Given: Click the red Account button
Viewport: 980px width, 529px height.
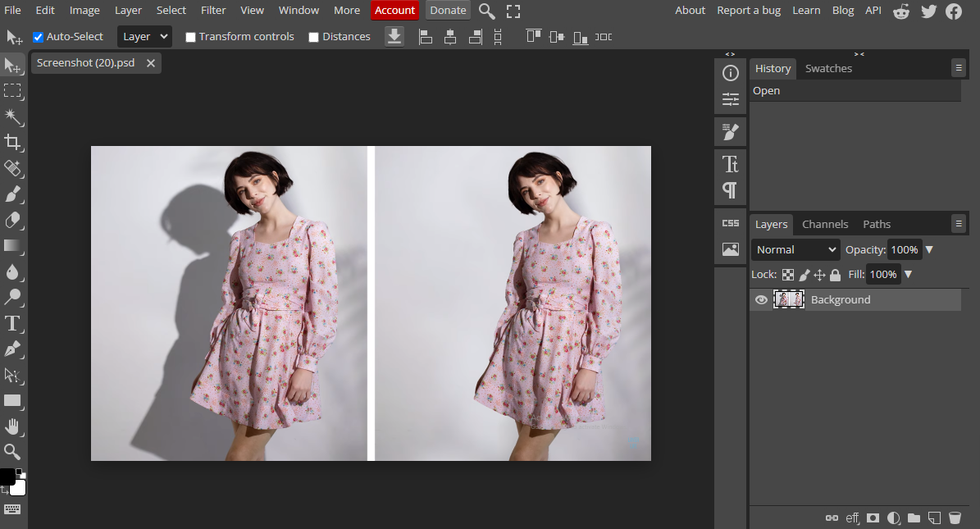Looking at the screenshot, I should coord(394,11).
